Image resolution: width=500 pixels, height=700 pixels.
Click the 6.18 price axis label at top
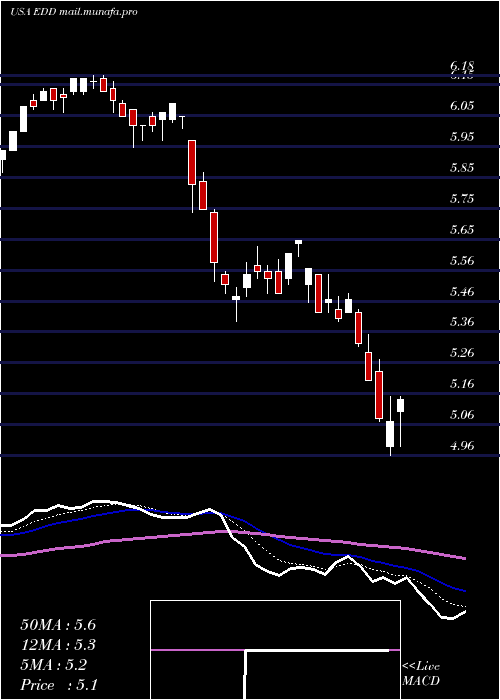[x=462, y=67]
